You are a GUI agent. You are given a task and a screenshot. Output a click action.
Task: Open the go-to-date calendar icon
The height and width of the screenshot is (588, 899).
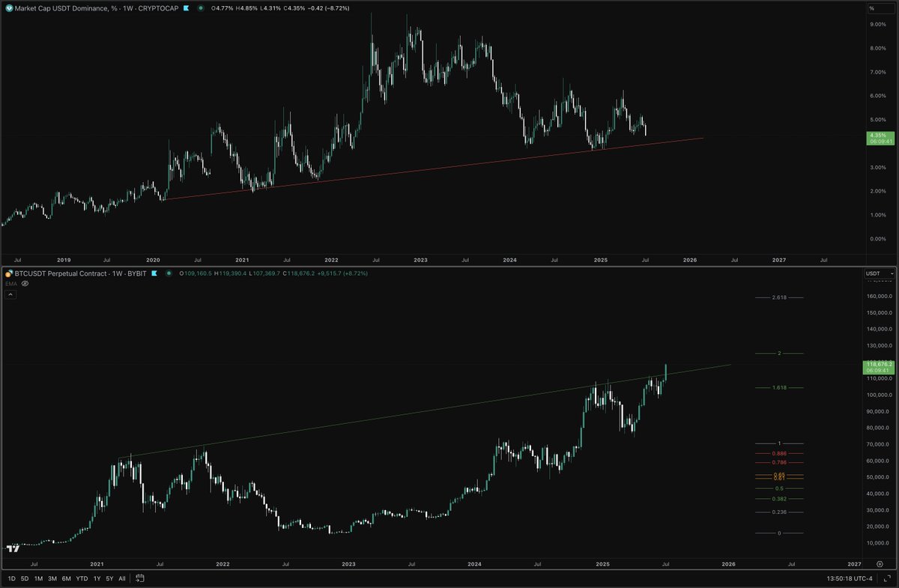(x=140, y=578)
